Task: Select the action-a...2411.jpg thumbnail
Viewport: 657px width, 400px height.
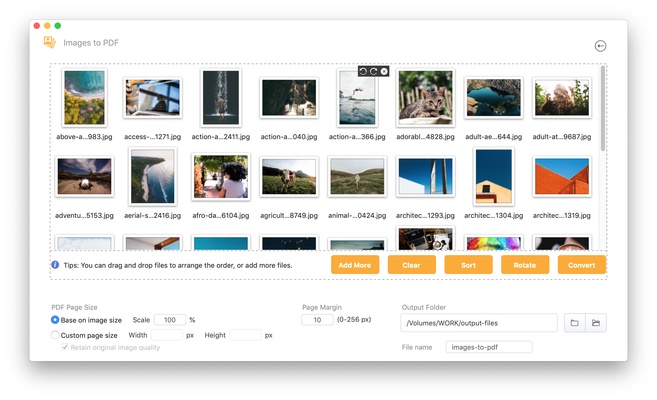Action: 221,98
